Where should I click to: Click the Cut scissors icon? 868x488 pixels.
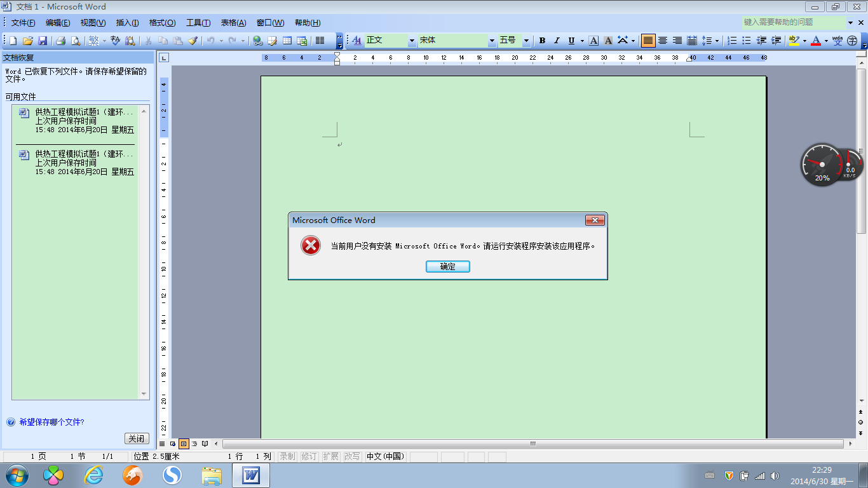pos(148,41)
